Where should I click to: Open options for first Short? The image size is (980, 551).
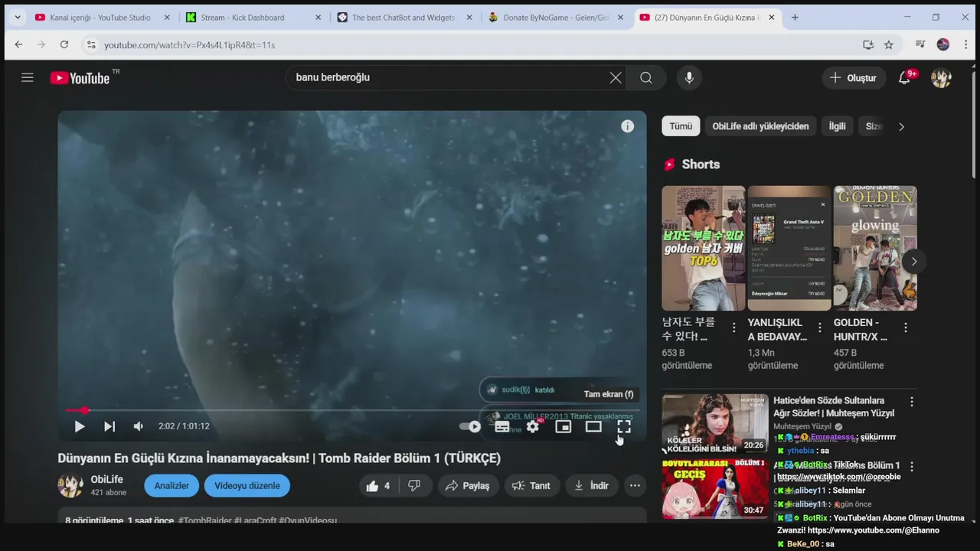tap(733, 328)
